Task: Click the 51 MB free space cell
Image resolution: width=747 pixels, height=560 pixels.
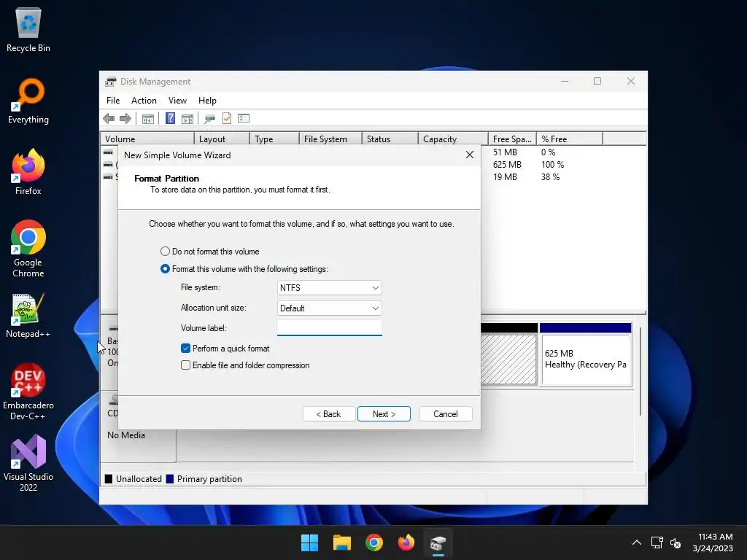Action: click(505, 152)
